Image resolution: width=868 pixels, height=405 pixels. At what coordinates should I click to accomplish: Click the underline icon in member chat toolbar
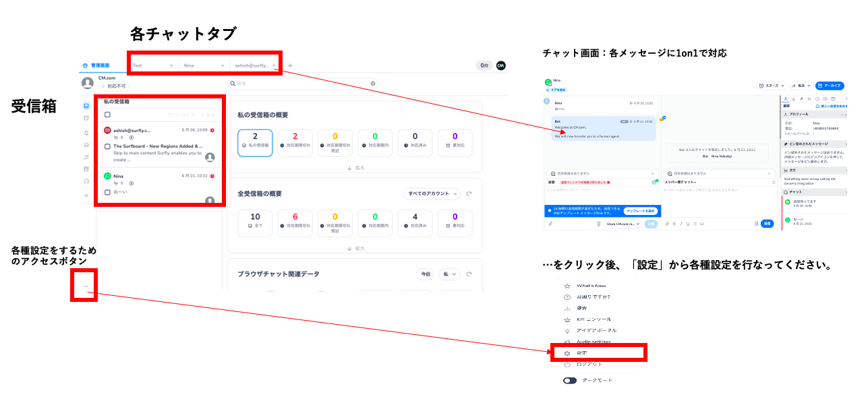688,224
